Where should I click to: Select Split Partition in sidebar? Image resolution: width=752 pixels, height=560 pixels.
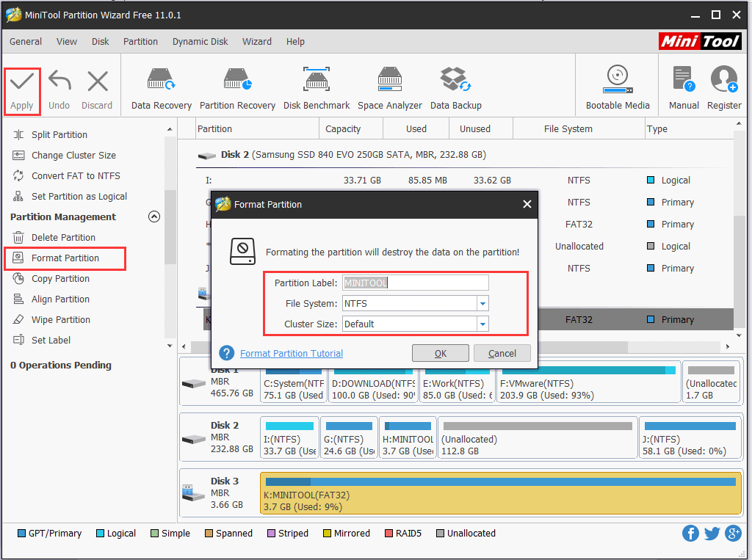pyautogui.click(x=59, y=135)
